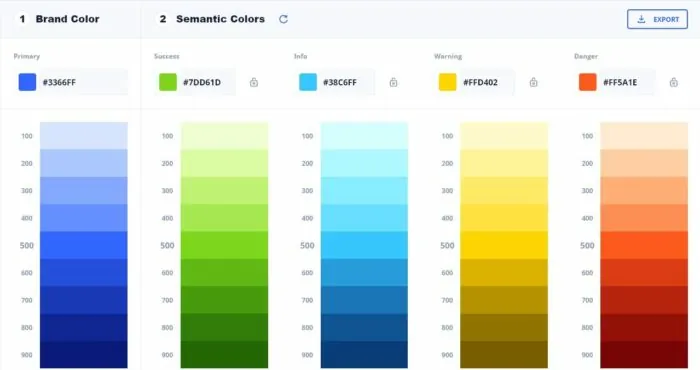The image size is (700, 370).
Task: Select the Warning 400 shade
Action: point(504,218)
